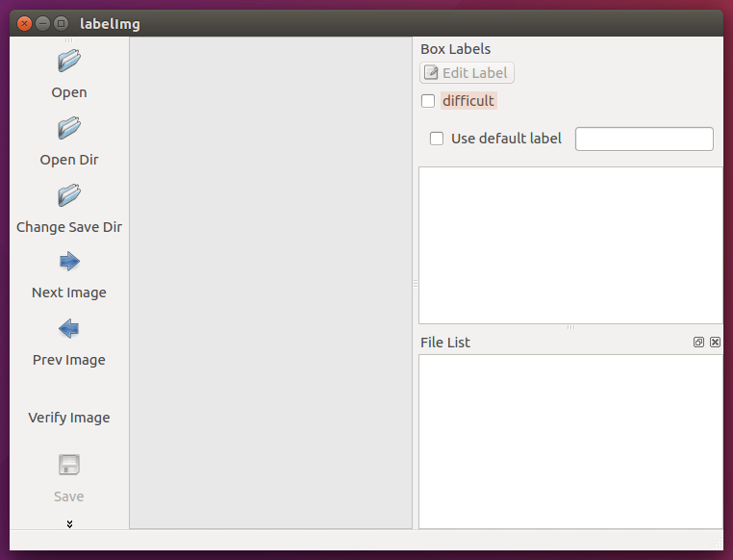Viewport: 733px width, 560px height.
Task: Expand the toolbar overflow chevron
Action: pos(69,523)
